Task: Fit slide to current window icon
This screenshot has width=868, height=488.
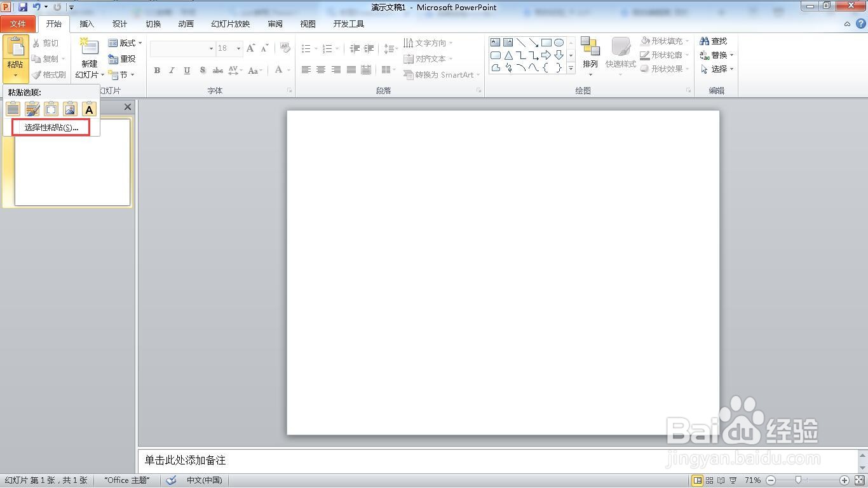Action: pos(860,480)
